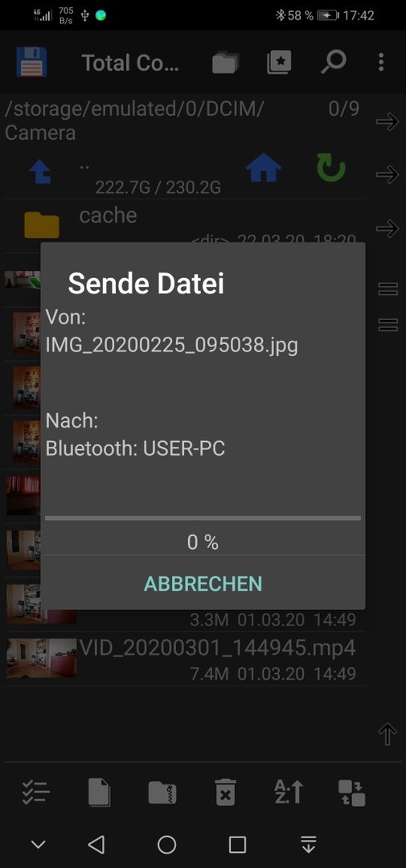This screenshot has height=868, width=406.
Task: Tap the zip pack folder icon
Action: [162, 792]
